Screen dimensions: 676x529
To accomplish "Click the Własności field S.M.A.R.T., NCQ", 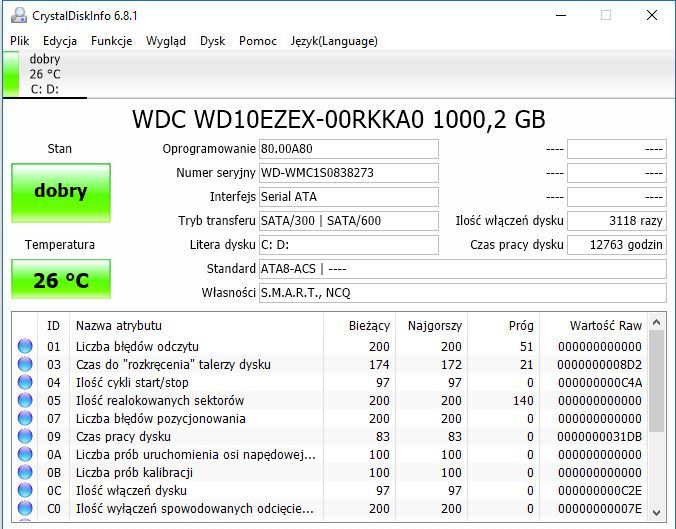I will pyautogui.click(x=463, y=293).
